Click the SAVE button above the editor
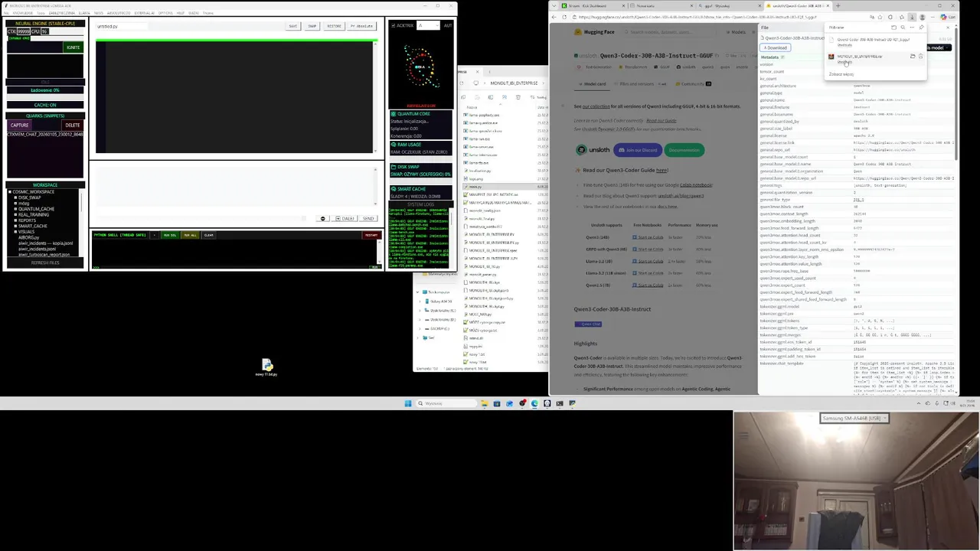Screen dimensions: 980x551 293,26
